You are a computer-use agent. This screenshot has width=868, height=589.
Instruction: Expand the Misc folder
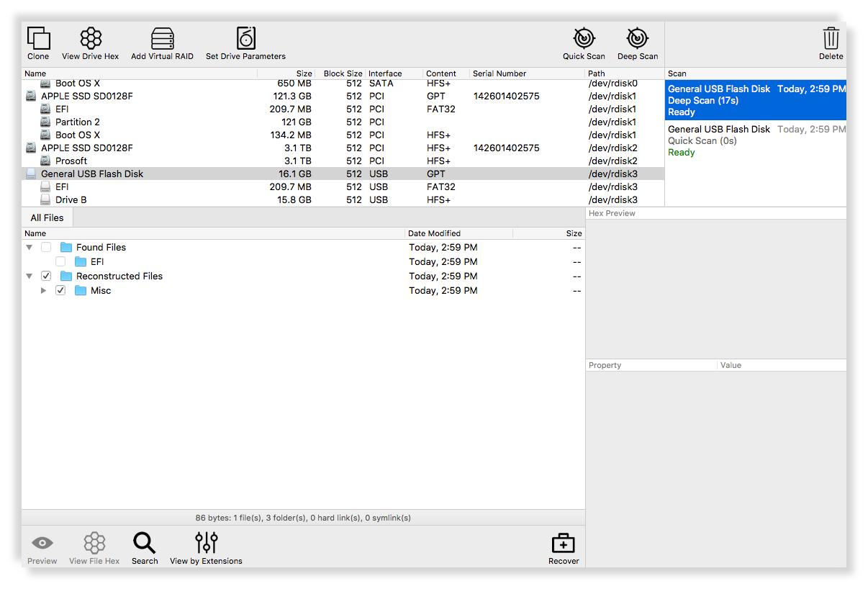pos(43,290)
